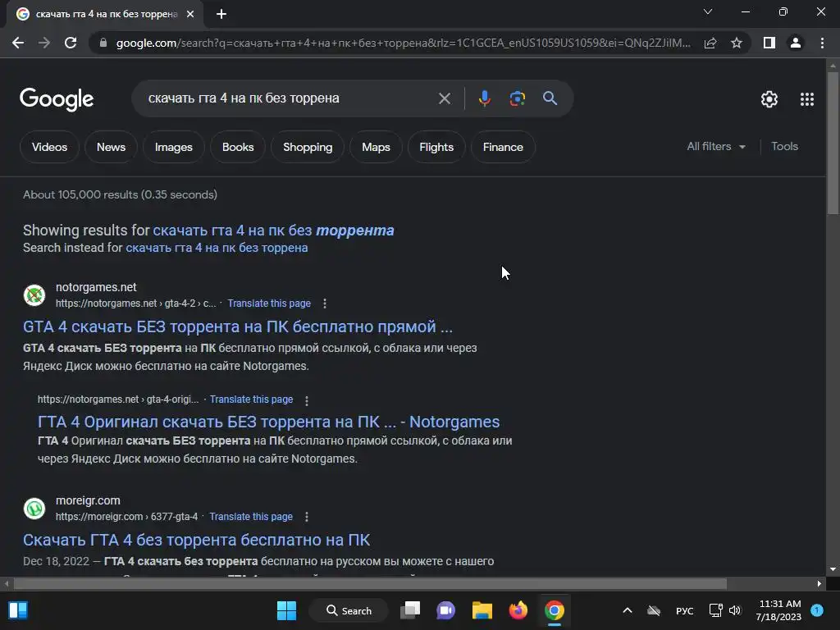
Task: Close the Google search tab
Action: [190, 14]
